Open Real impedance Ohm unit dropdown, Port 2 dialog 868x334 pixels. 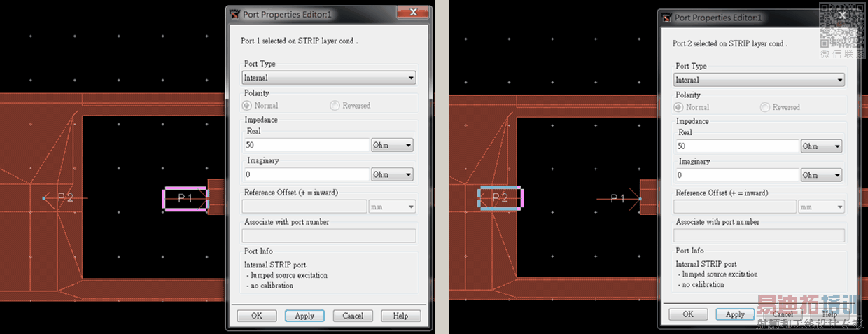coord(822,146)
